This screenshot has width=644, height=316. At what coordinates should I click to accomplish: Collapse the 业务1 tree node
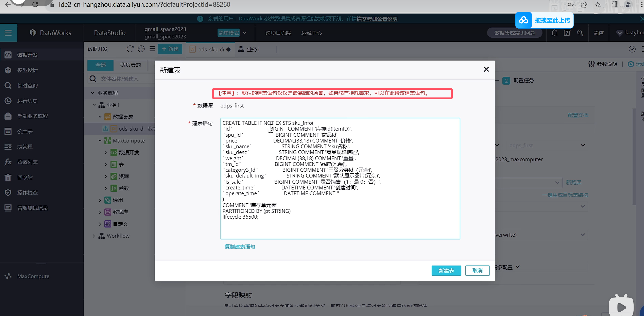click(x=94, y=105)
